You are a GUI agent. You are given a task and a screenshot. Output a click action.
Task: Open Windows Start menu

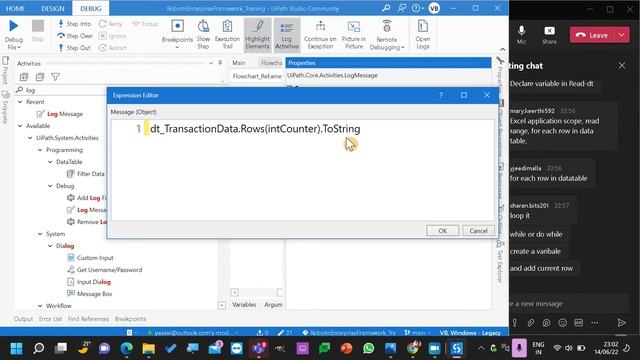click(16, 348)
